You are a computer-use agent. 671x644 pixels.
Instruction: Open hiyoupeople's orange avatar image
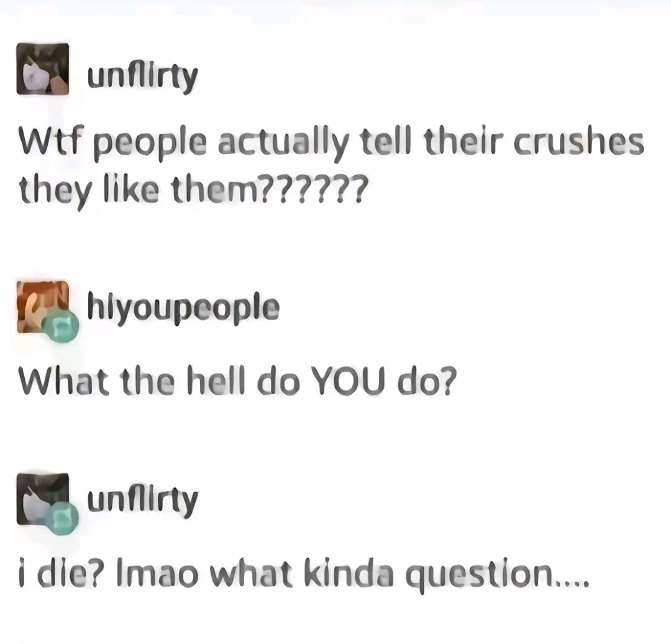[42, 306]
